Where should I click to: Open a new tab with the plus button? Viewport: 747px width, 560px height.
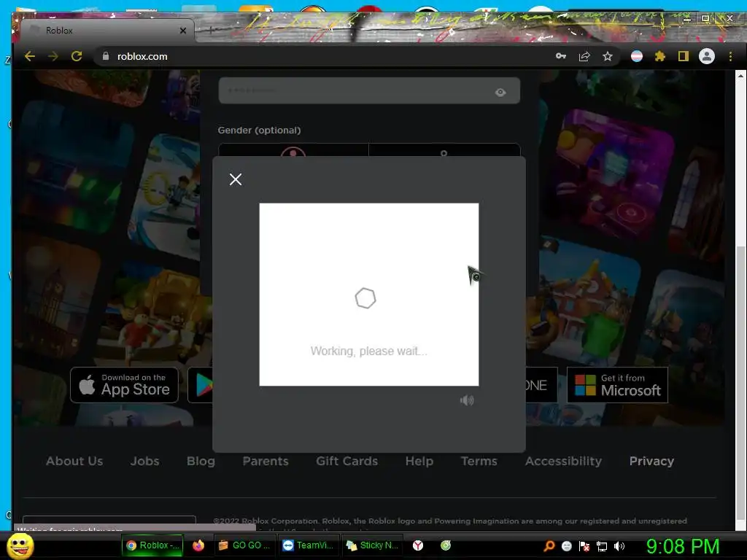tap(211, 30)
